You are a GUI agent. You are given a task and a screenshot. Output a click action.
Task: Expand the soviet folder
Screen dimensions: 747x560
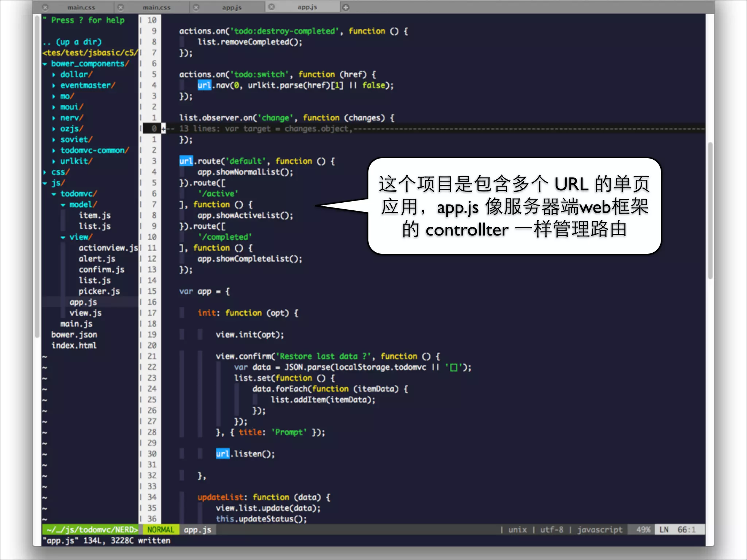54,140
